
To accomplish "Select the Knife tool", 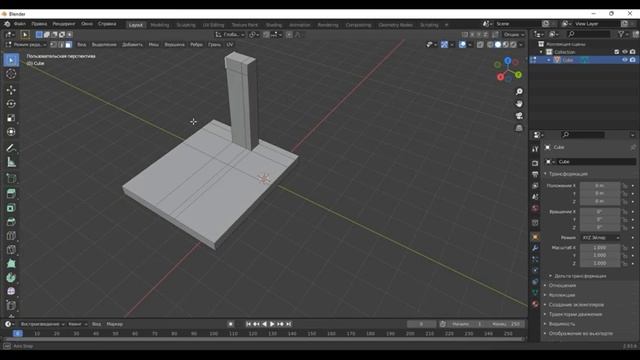I will pos(11,249).
